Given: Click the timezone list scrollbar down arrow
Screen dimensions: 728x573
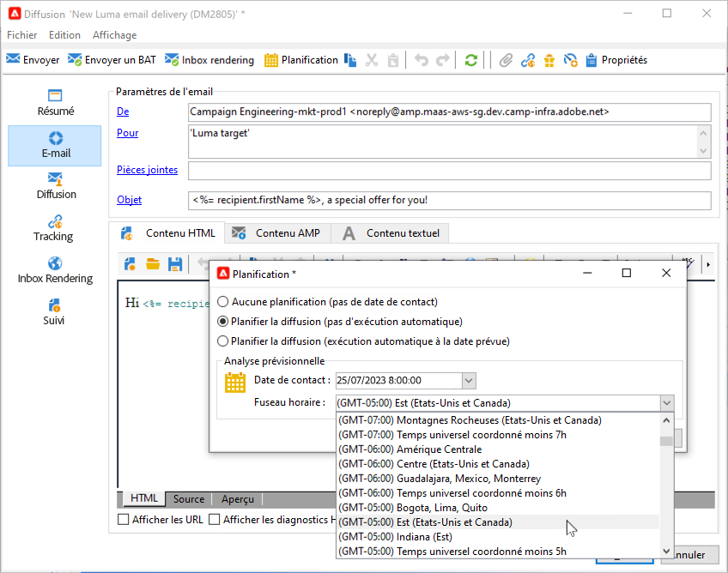Looking at the screenshot, I should [x=666, y=552].
